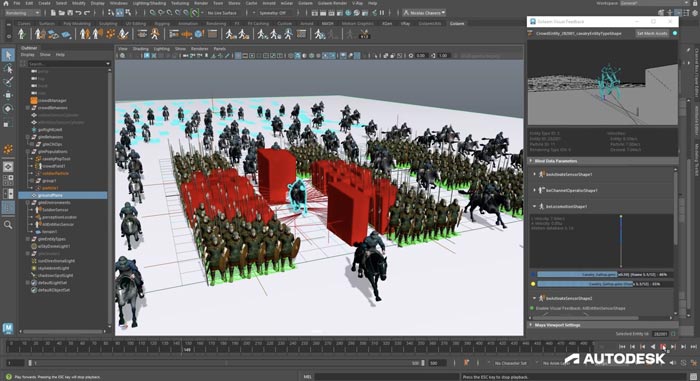Toggle the snap to curve magnet icon
Screen dimensions: 700x381
coord(161,13)
